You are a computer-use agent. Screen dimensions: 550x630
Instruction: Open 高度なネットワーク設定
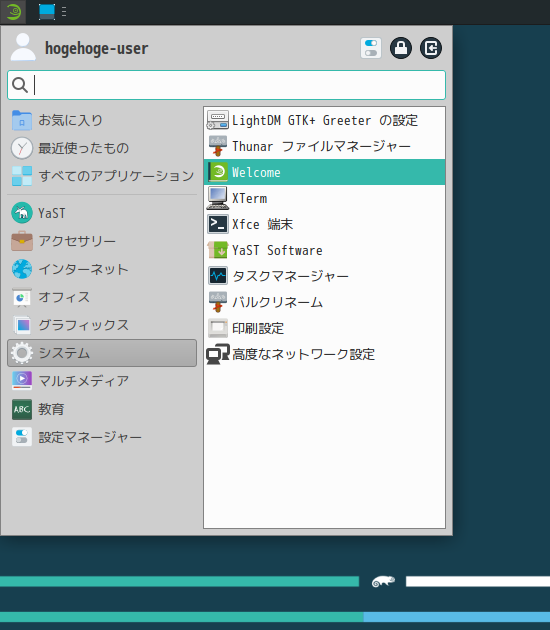pos(324,354)
